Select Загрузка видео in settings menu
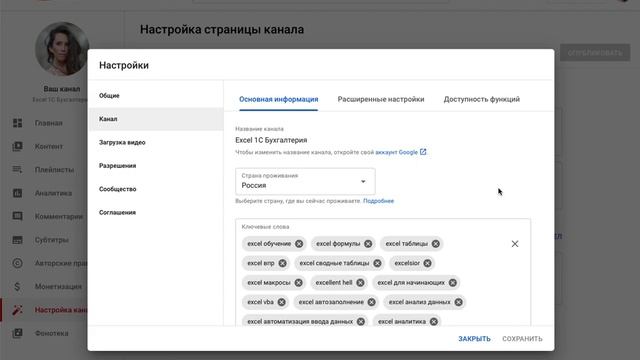Viewport: 640px width, 360px height. coord(156,142)
